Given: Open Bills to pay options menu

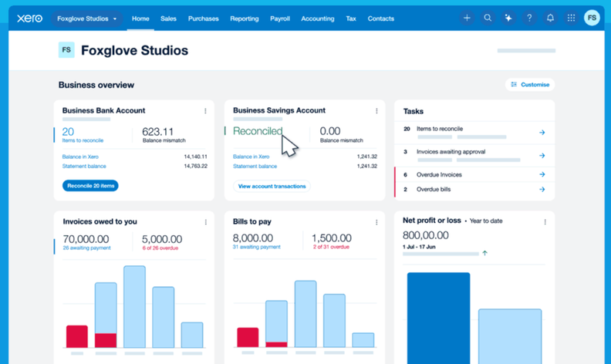Looking at the screenshot, I should (376, 222).
